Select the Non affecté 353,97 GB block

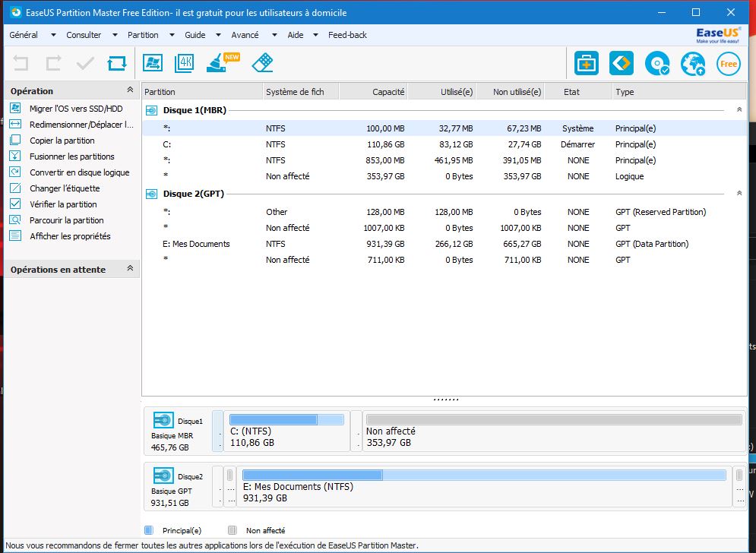(x=554, y=431)
